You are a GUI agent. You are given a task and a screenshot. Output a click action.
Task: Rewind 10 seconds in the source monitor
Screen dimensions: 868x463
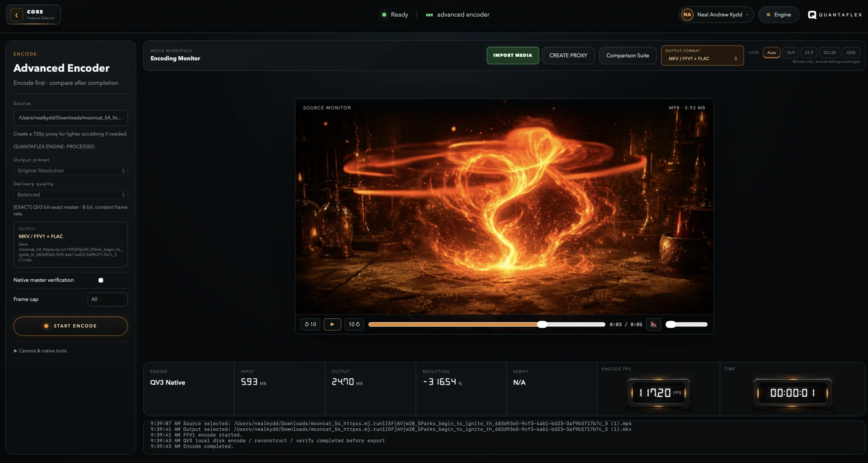pos(310,324)
